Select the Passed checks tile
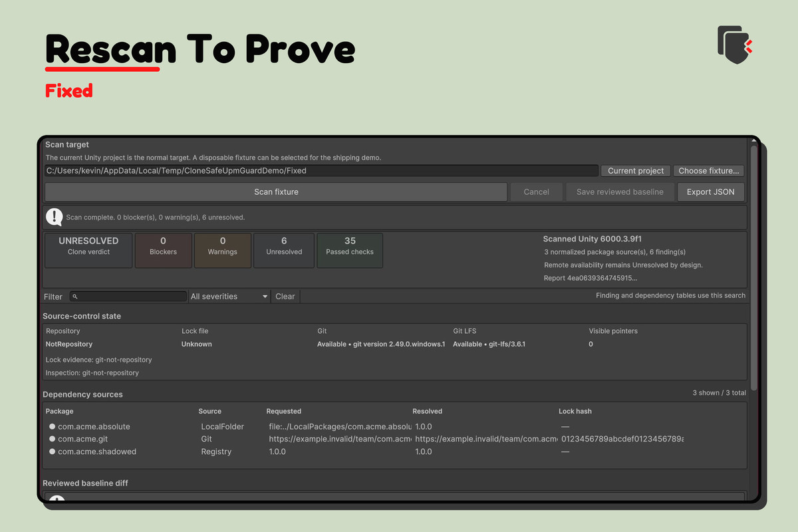This screenshot has height=532, width=798. [x=350, y=250]
